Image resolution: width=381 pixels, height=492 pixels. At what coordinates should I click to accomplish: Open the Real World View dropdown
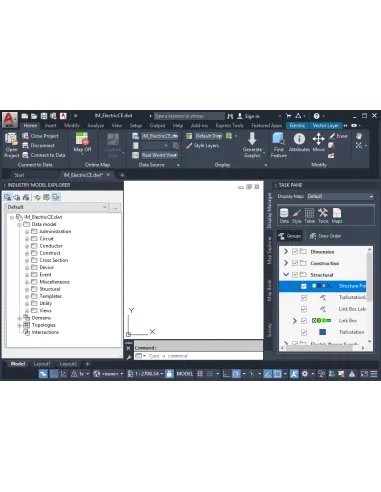tap(159, 155)
